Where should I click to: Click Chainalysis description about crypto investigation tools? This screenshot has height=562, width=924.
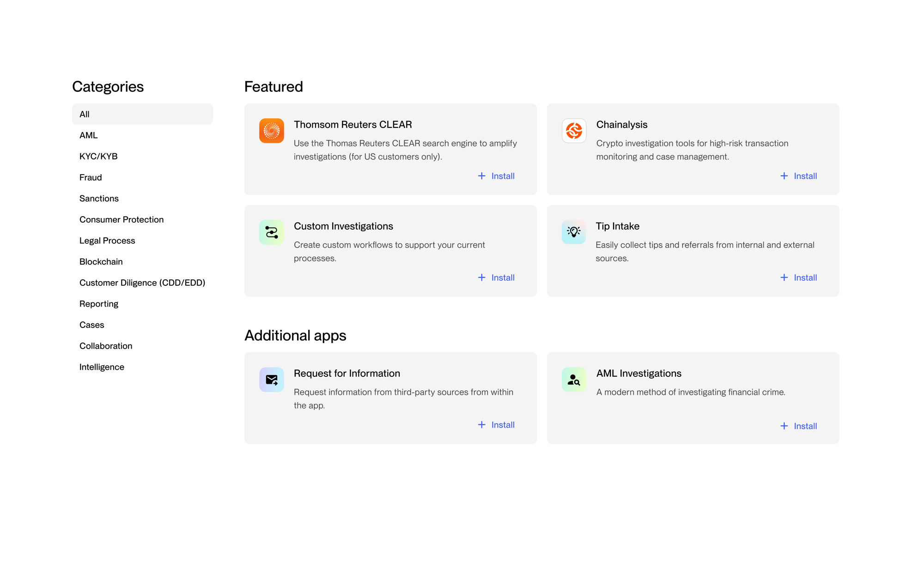click(x=692, y=150)
